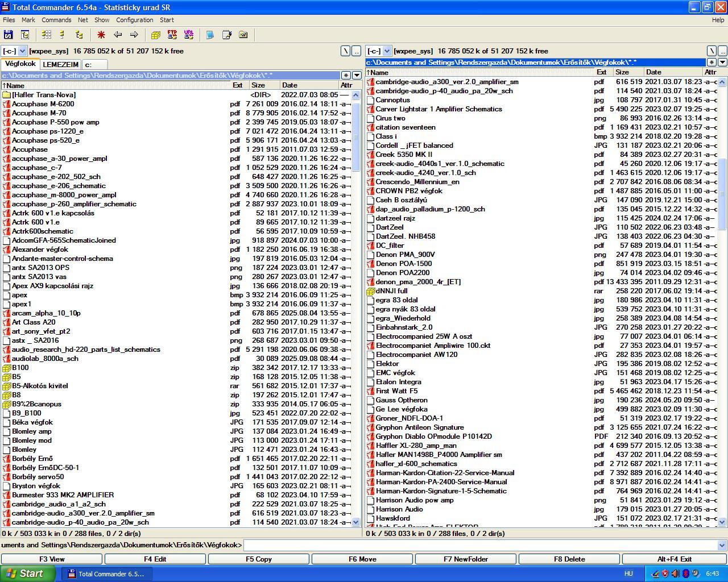Select the Hafler Trans-Nova folder

[176, 95]
